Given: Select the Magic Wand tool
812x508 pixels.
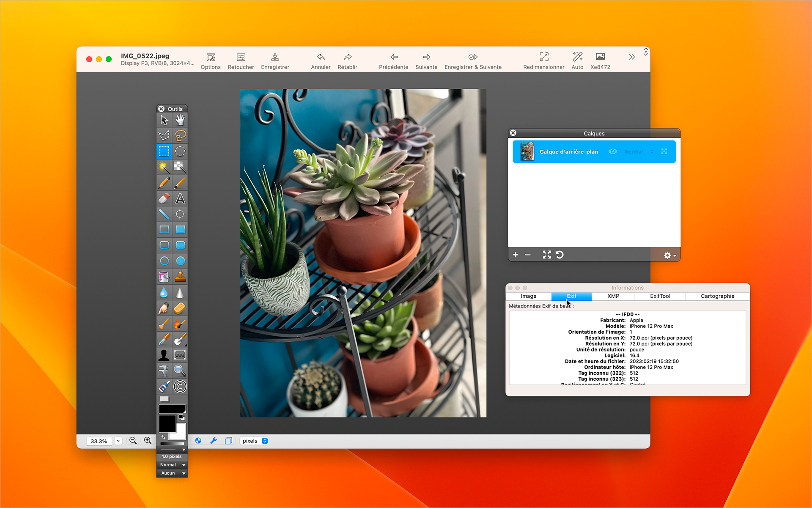Looking at the screenshot, I should point(164,167).
